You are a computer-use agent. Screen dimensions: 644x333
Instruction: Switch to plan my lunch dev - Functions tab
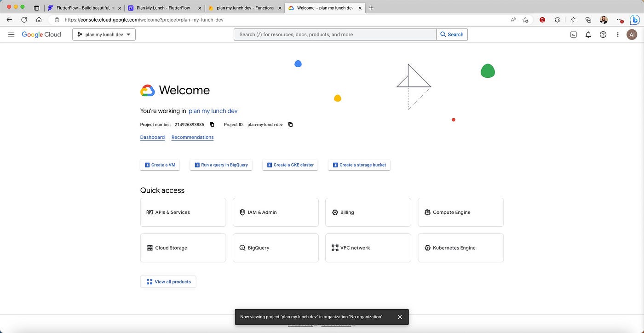[244, 8]
